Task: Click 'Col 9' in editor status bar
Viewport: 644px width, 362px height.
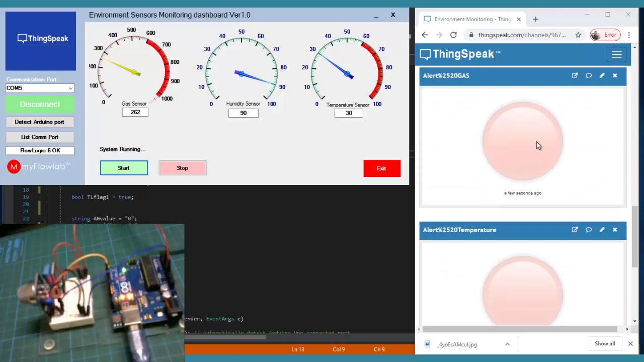Action: (339, 349)
